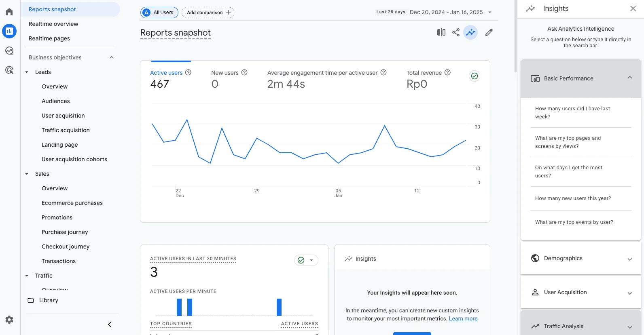Image resolution: width=644 pixels, height=335 pixels.
Task: Open the Home icon in left rail
Action: point(9,12)
